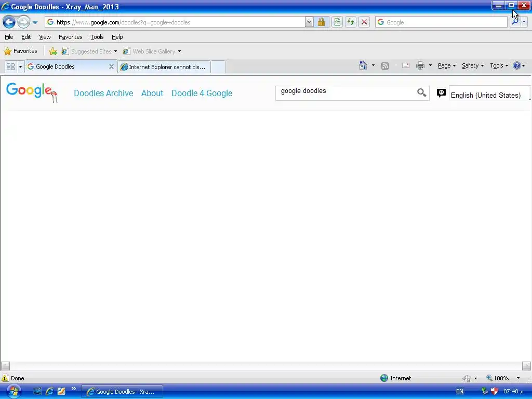Click Show Desktop quick launch icon
The height and width of the screenshot is (399, 532).
point(37,391)
